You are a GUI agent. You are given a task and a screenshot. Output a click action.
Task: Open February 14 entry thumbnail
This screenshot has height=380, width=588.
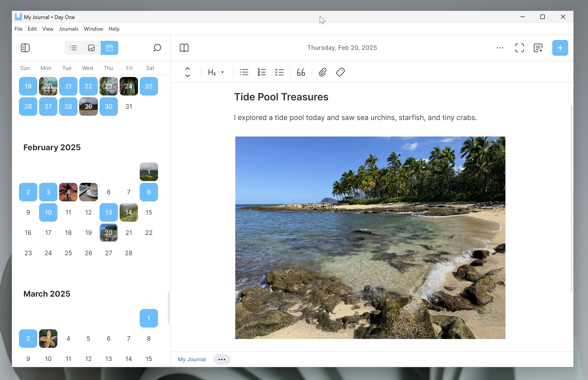(x=129, y=212)
